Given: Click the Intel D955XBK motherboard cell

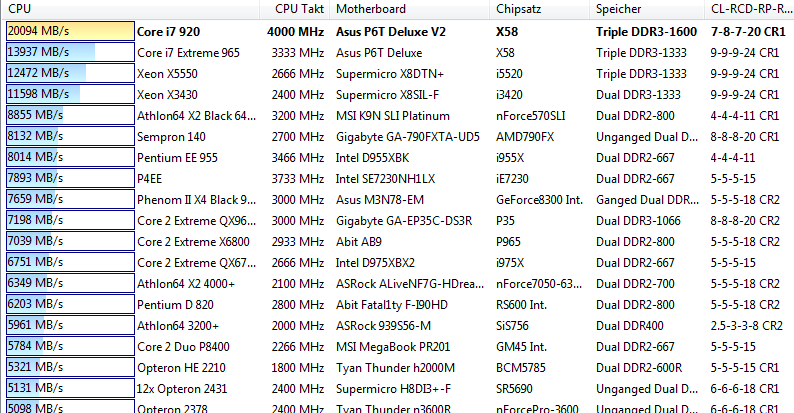Looking at the screenshot, I should coord(372,158).
